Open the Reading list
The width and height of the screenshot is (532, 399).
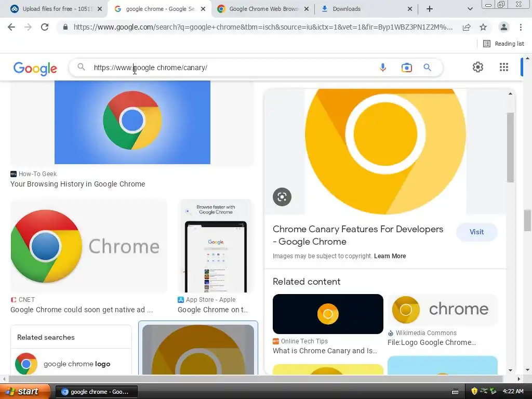tap(503, 44)
